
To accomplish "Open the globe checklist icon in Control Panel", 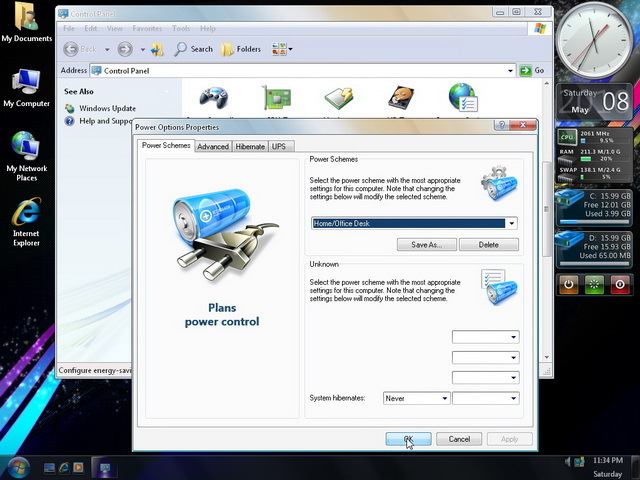I will click(x=463, y=98).
